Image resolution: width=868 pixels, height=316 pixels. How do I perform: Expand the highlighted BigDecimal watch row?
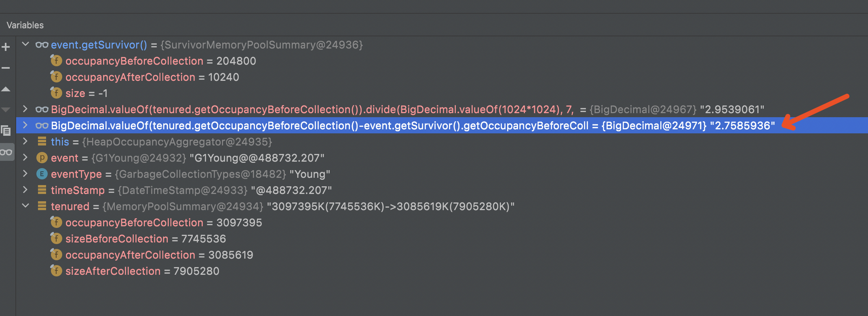(x=25, y=126)
